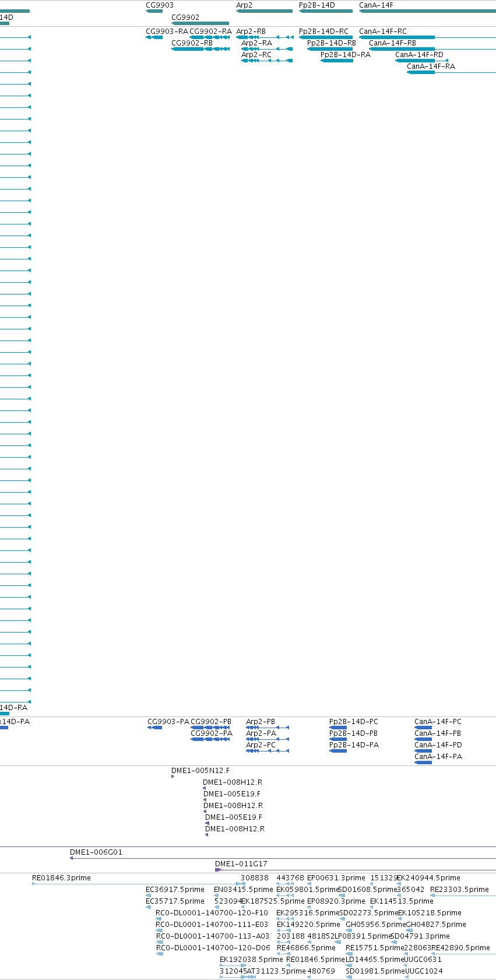This screenshot has height=980, width=496.
Task: Click protein label Arp2-PB
Action: click(261, 722)
